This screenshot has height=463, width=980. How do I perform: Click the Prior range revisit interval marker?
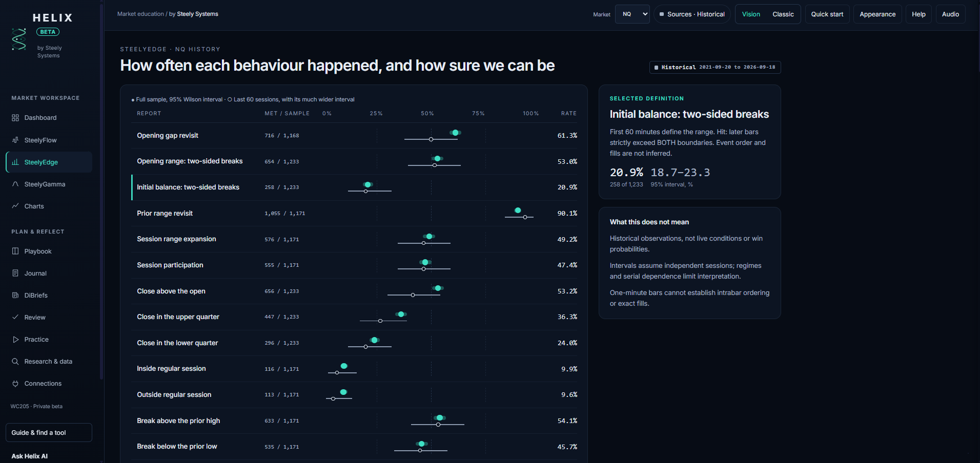tap(518, 211)
